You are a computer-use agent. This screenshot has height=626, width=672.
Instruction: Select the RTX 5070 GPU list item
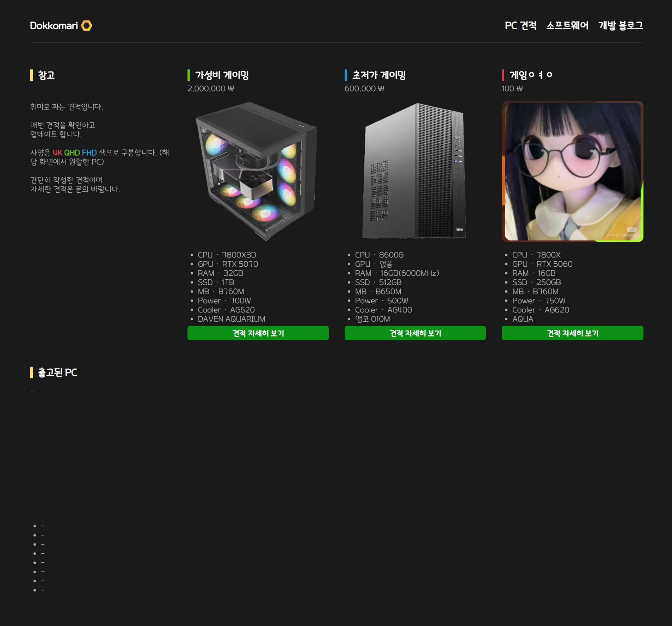(x=228, y=264)
